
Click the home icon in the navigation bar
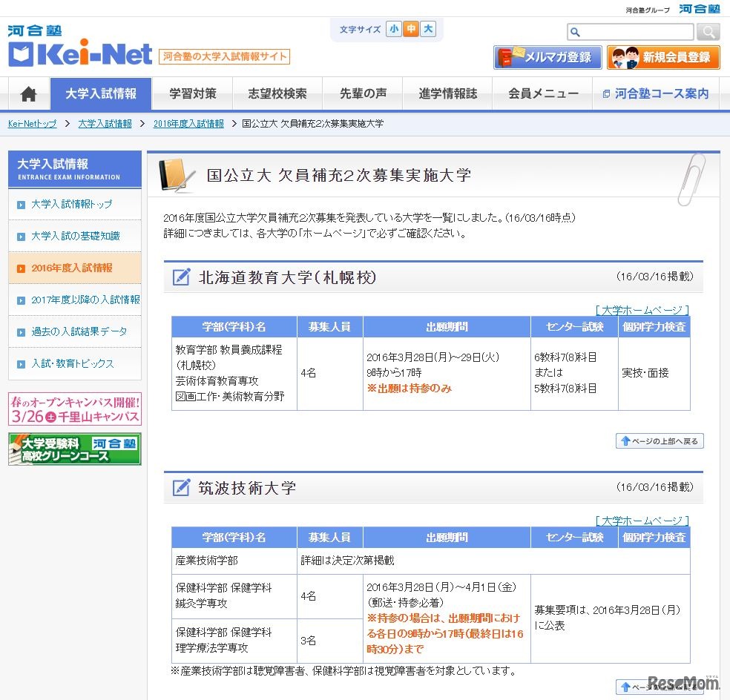coord(27,93)
